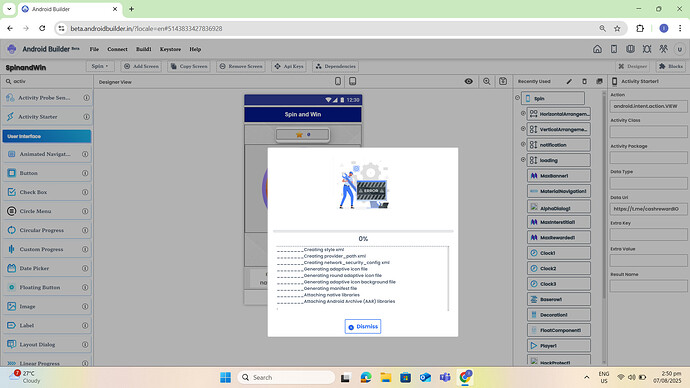Select Layout Dialog component in palette
The image size is (690, 388).
coord(47,344)
